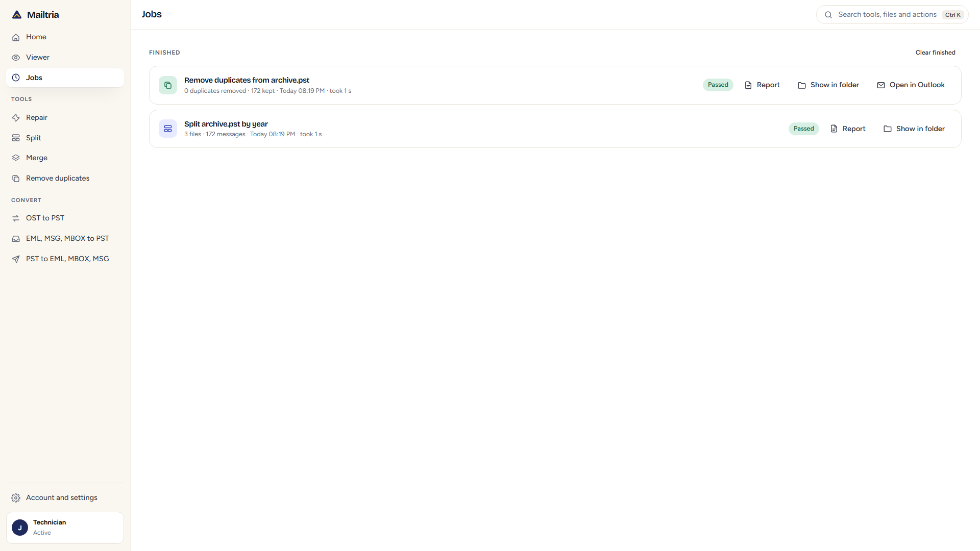This screenshot has height=551, width=980.
Task: Open the Repair tool
Action: 65,117
